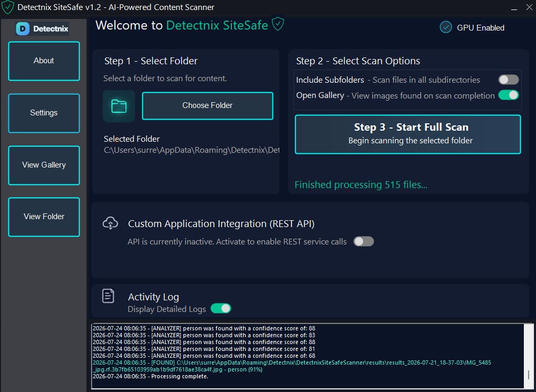Click the 'Open Gallery' label
Image resolution: width=536 pixels, height=392 pixels.
tap(320, 95)
